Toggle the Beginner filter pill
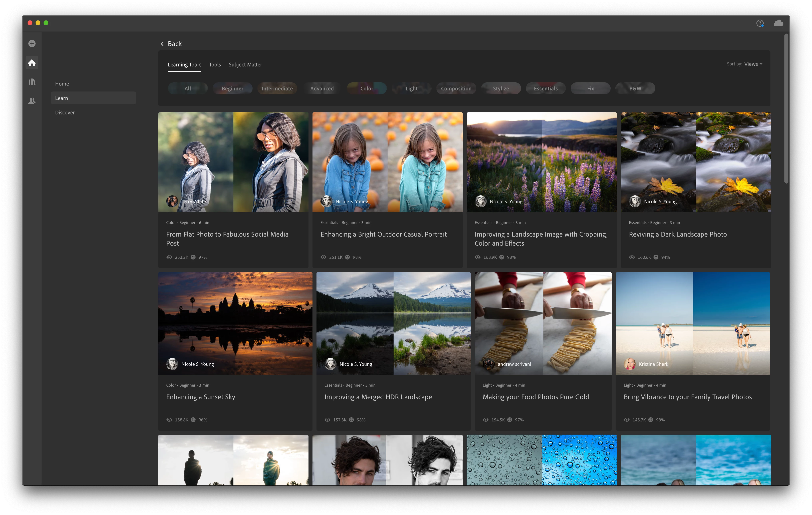 232,88
